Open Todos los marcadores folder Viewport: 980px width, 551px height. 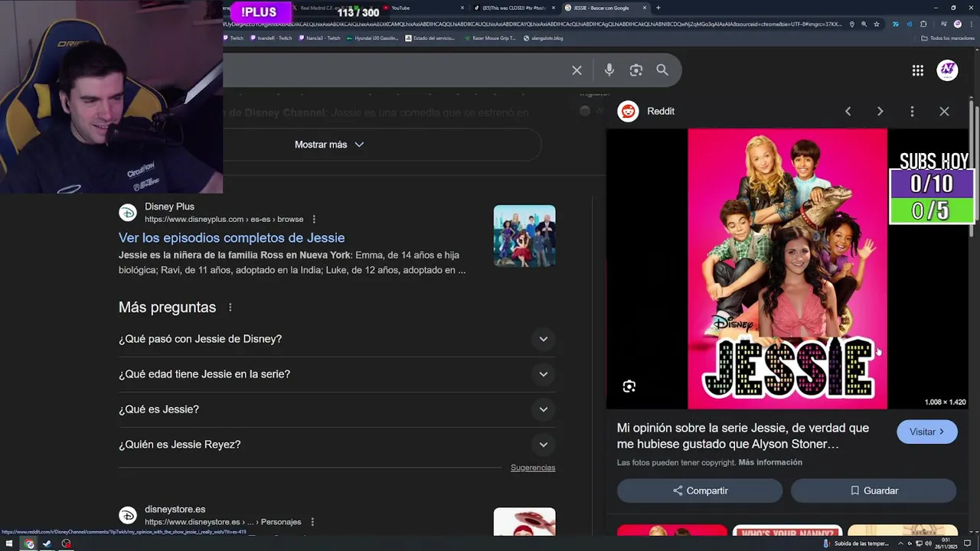(x=948, y=38)
